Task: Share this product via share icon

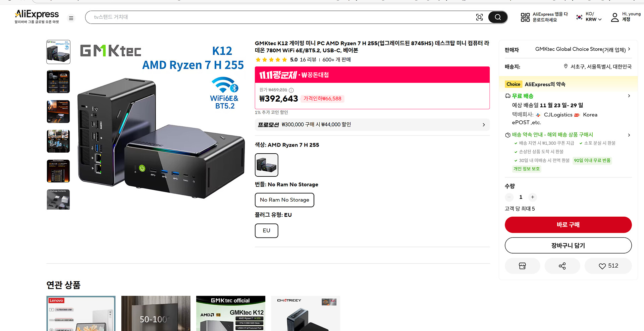Action: [562, 266]
